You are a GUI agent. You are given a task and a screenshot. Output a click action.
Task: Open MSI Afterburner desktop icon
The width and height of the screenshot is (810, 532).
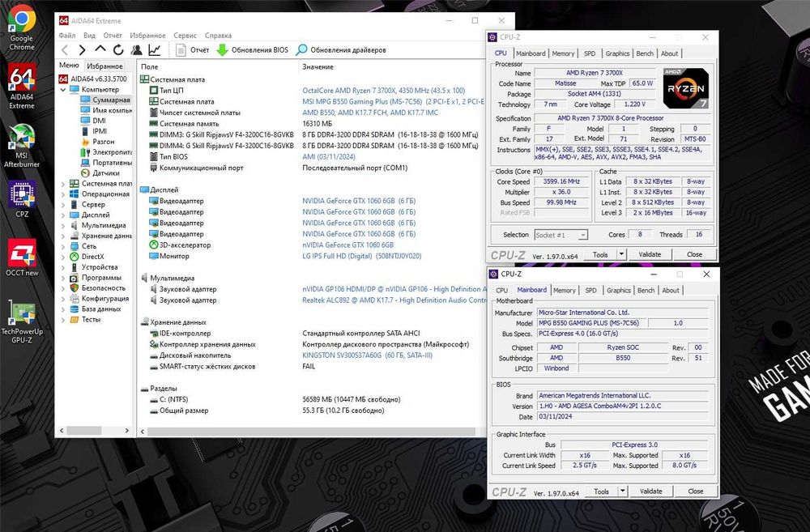[22, 145]
